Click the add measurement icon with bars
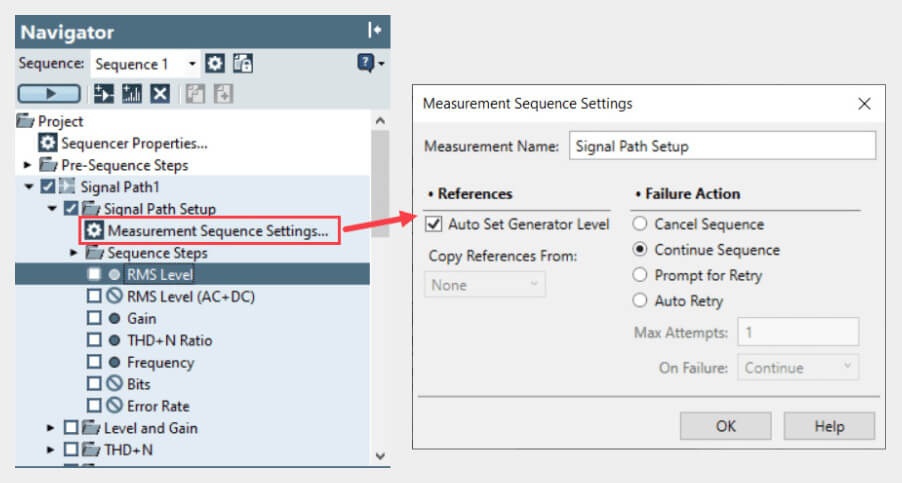The image size is (902, 483). pyautogui.click(x=132, y=93)
